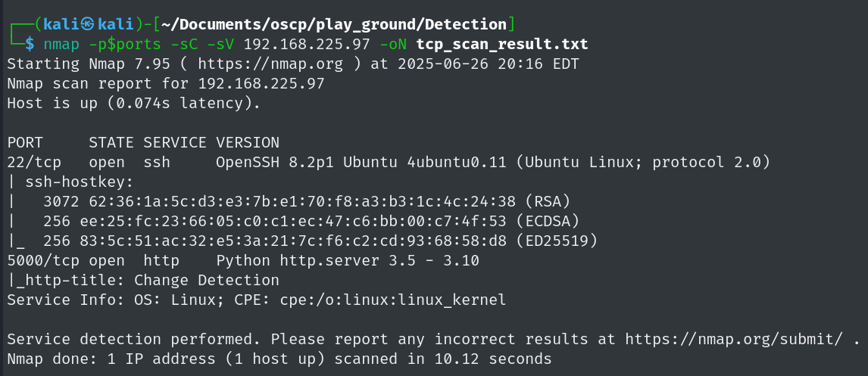Click the 5000/tcp port entry

(43, 261)
